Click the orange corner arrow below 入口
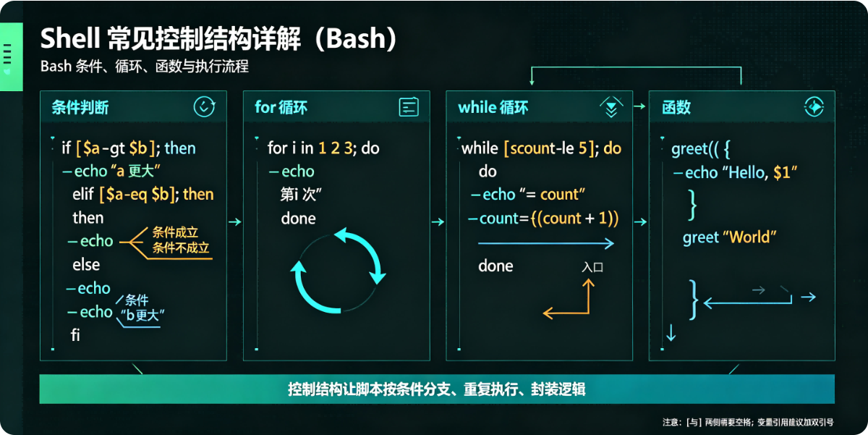This screenshot has height=435, width=868. tap(569, 299)
